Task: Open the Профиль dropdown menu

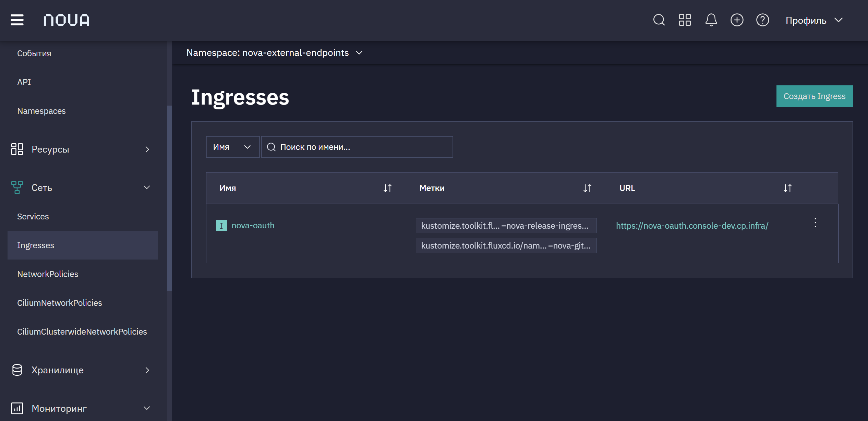Action: pos(814,20)
